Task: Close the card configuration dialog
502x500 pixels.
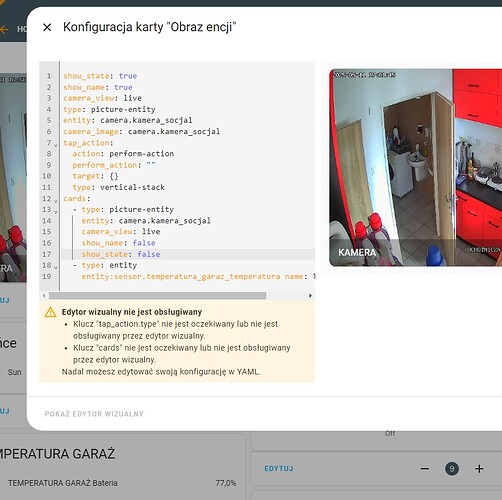Action: pos(47,27)
